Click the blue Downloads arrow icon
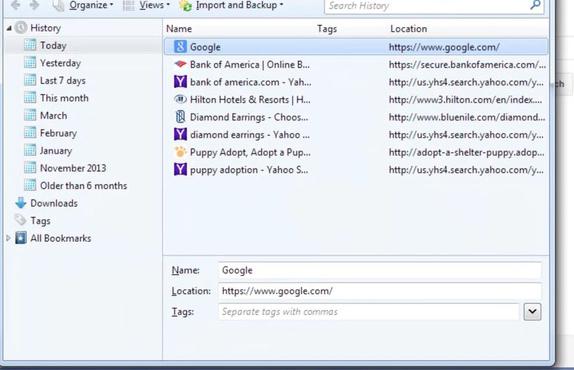Screen dimensions: 574x370 [x=21, y=203]
